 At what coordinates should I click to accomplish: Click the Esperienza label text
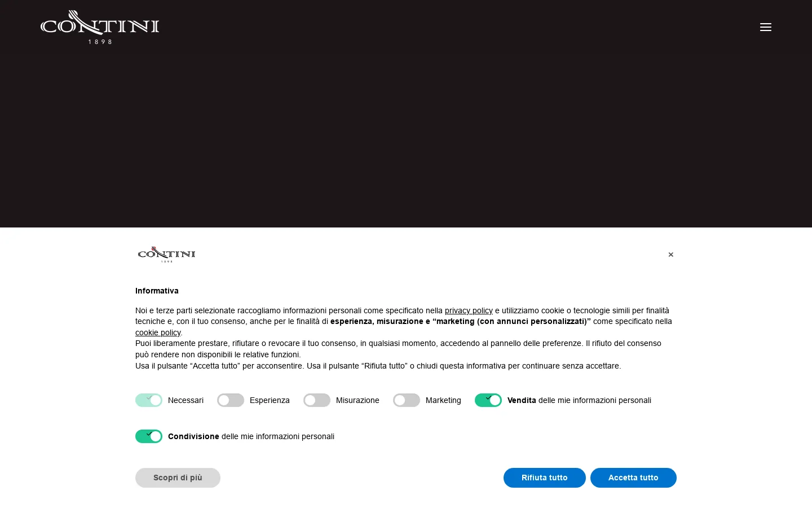270,400
